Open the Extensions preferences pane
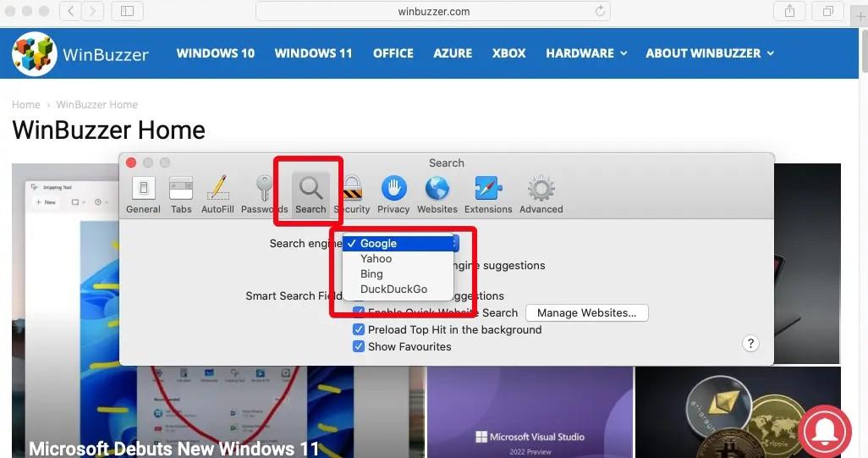This screenshot has width=868, height=458. (488, 194)
